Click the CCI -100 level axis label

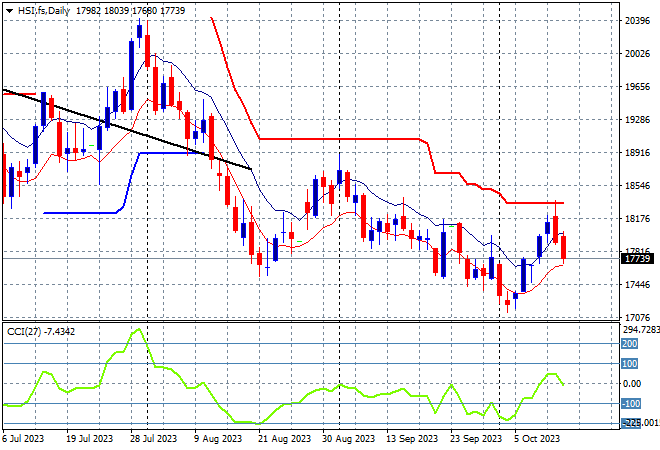[x=632, y=404]
